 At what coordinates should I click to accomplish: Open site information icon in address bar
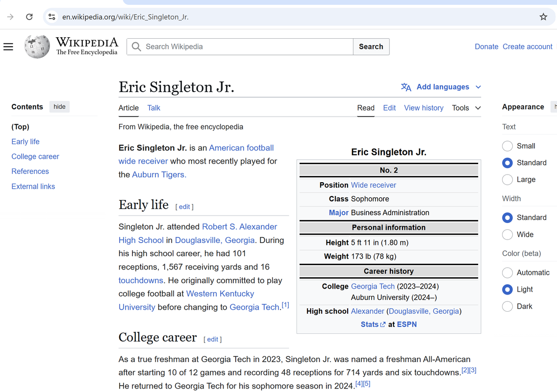point(52,17)
